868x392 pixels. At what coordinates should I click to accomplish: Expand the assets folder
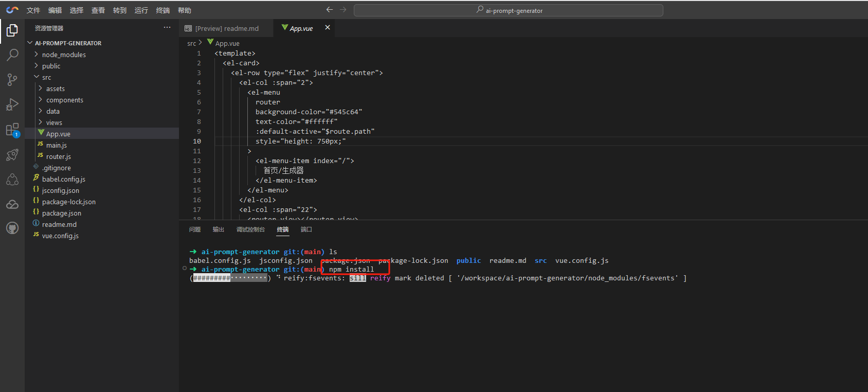[x=102, y=88]
